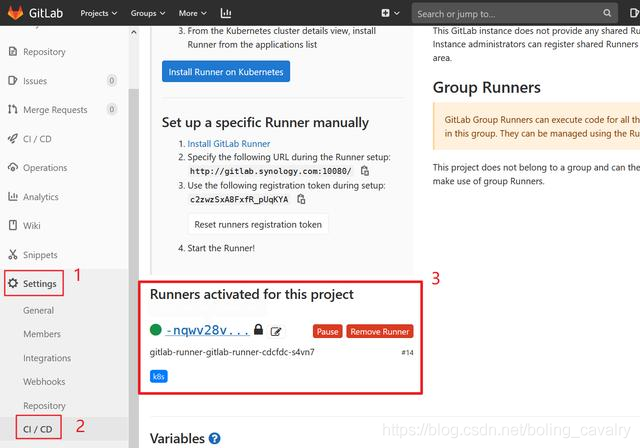
Task: Click the GitLab fox logo
Action: (x=16, y=13)
